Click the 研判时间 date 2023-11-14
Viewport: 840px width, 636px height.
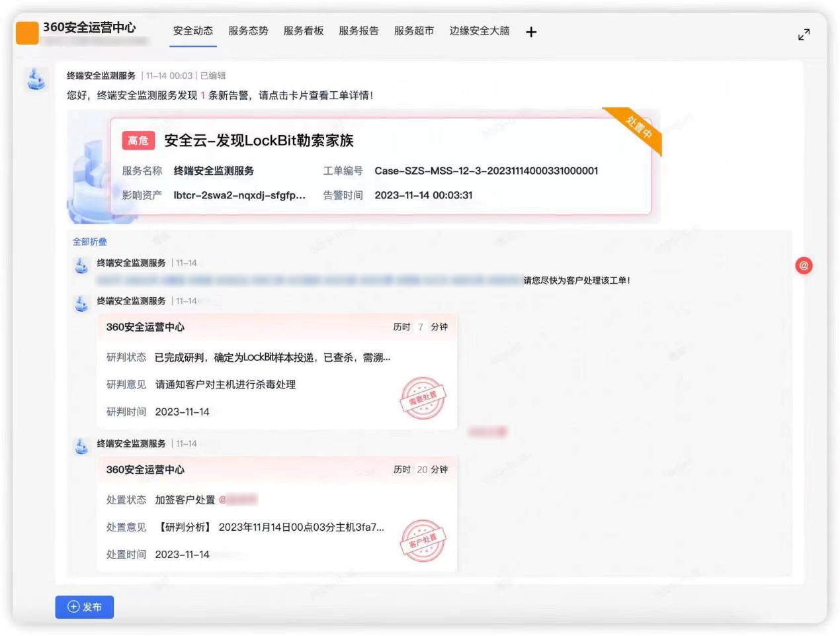click(x=183, y=412)
